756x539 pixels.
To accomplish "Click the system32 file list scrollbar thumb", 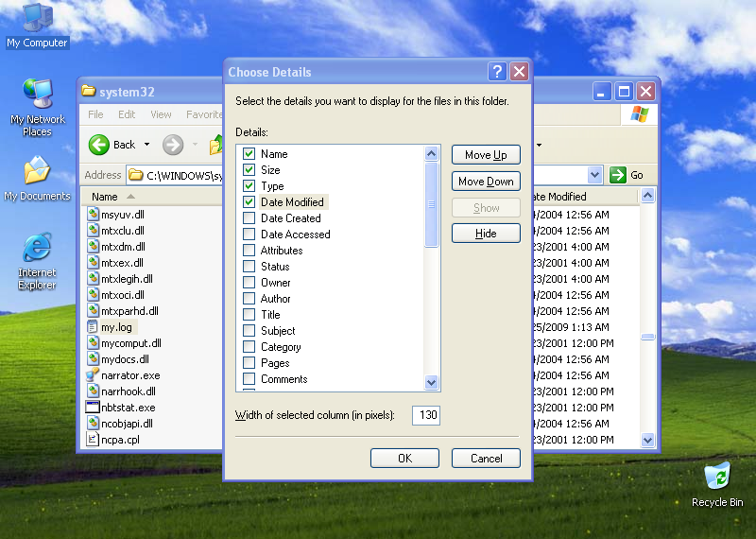I will coord(647,337).
